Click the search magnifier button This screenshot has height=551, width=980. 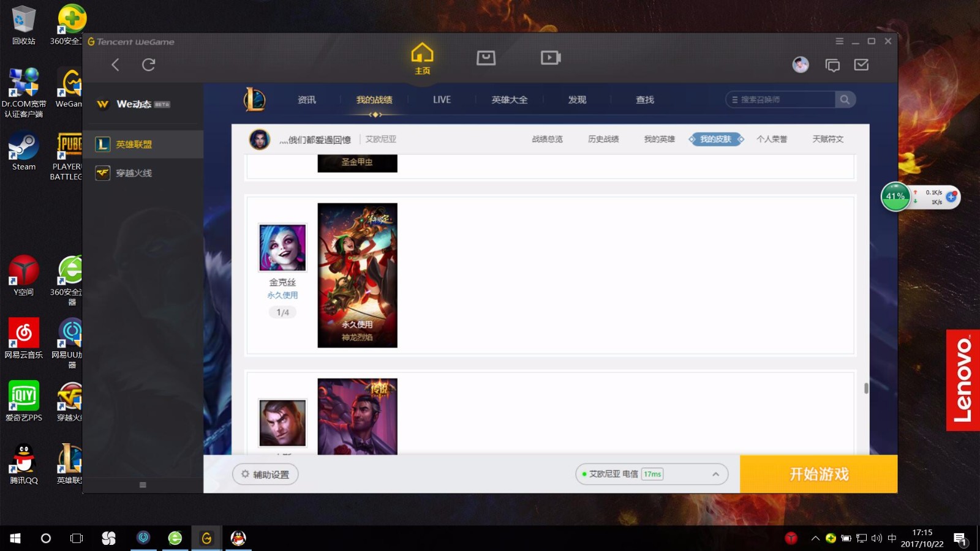pyautogui.click(x=845, y=100)
